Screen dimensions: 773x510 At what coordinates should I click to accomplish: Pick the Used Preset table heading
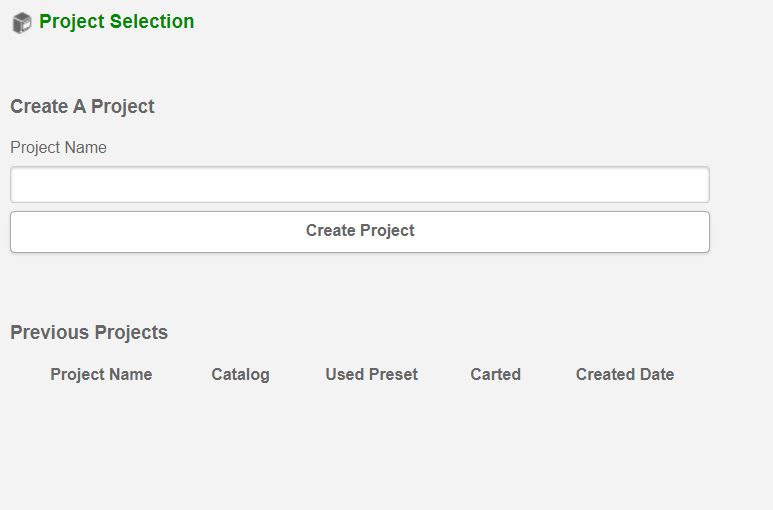371,375
